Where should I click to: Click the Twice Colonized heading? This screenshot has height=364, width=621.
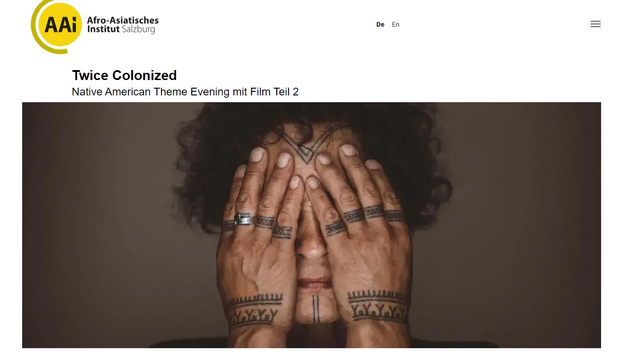(x=124, y=75)
